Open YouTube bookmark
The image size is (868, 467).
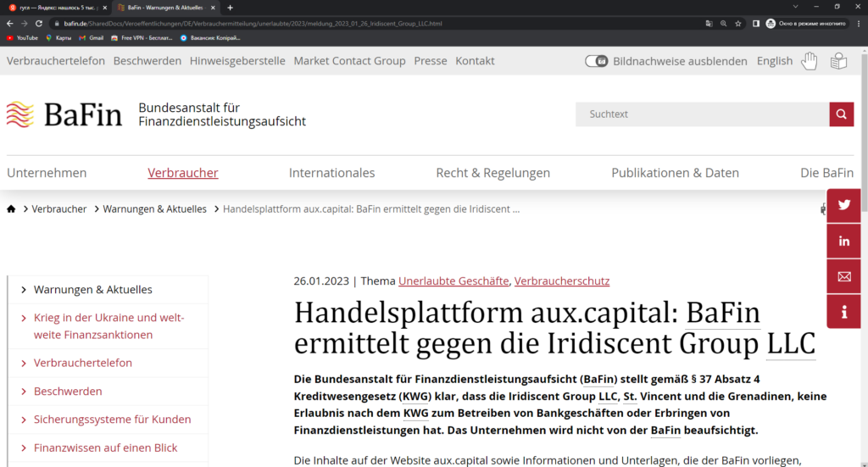click(x=22, y=37)
